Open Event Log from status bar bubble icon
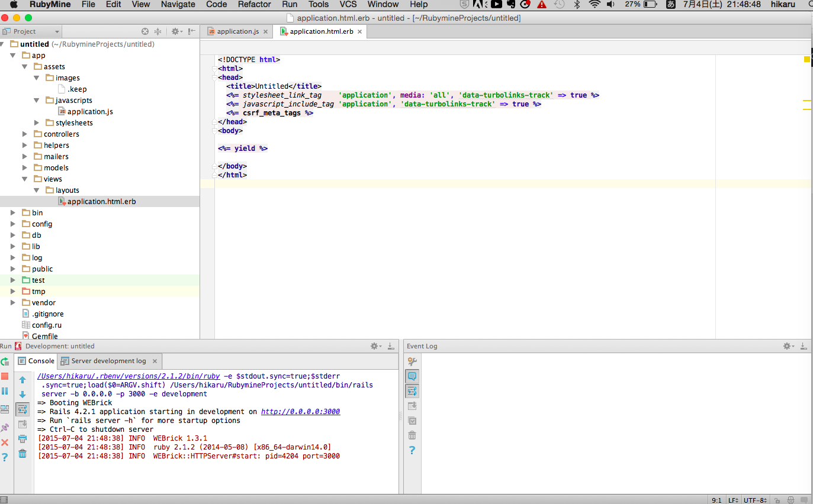This screenshot has width=813, height=504. click(x=805, y=500)
